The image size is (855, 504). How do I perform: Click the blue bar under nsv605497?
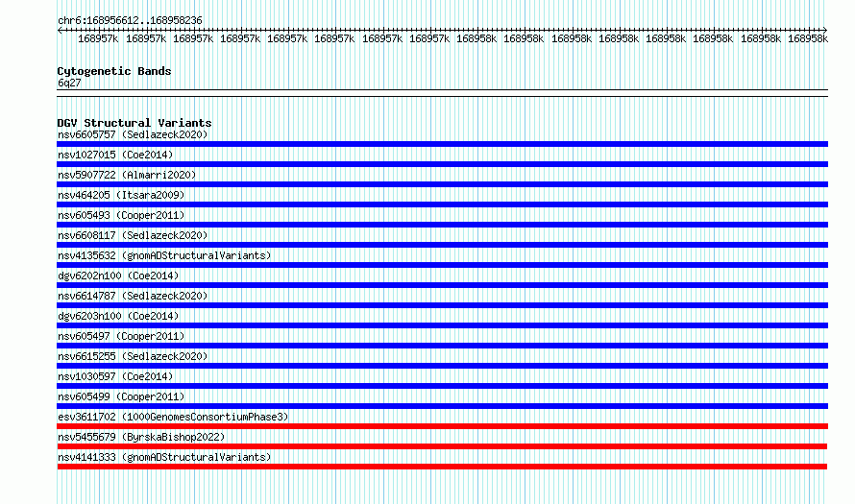(442, 346)
